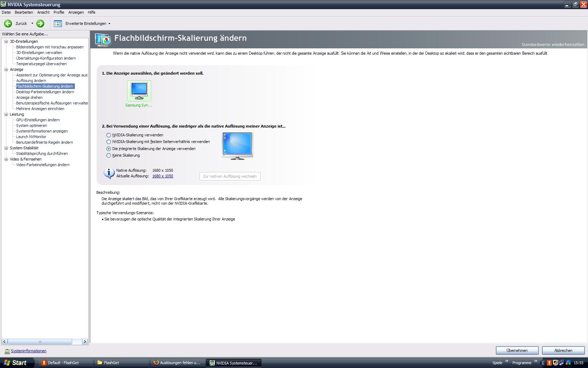This screenshot has height=368, width=588.
Task: Open the Zurück history dropdown arrow
Action: (x=32, y=23)
